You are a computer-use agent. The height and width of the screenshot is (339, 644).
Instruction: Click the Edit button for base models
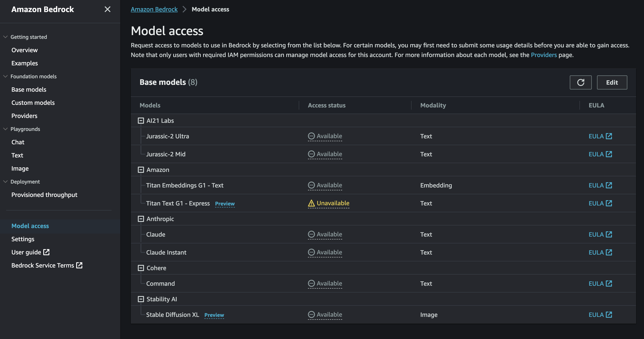click(612, 82)
